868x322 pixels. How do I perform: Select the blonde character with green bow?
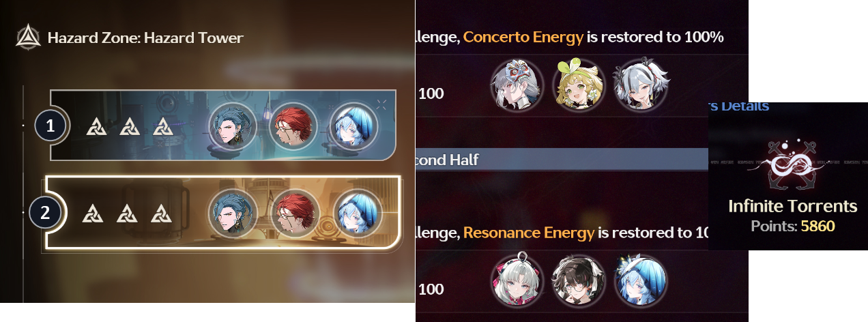579,86
